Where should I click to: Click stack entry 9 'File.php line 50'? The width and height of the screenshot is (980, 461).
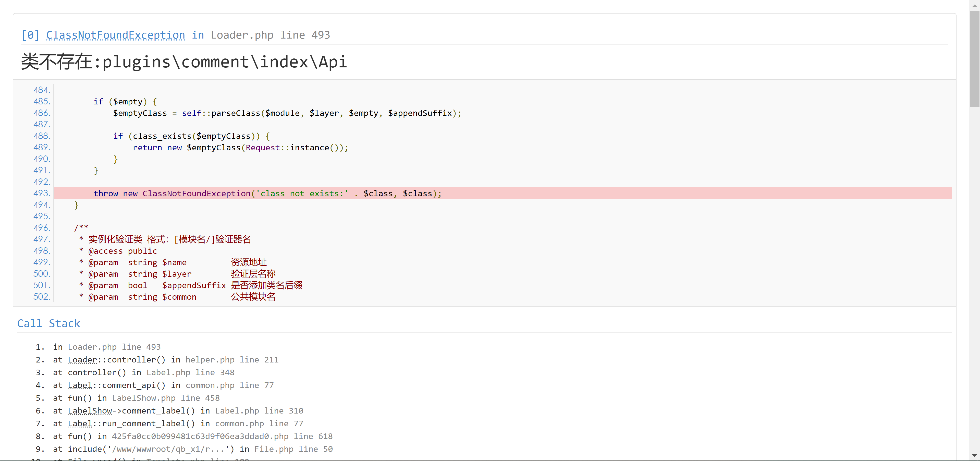pos(294,449)
